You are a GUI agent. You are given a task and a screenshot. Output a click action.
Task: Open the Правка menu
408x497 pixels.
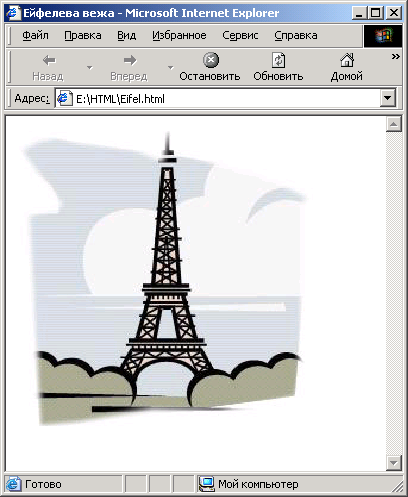click(83, 35)
